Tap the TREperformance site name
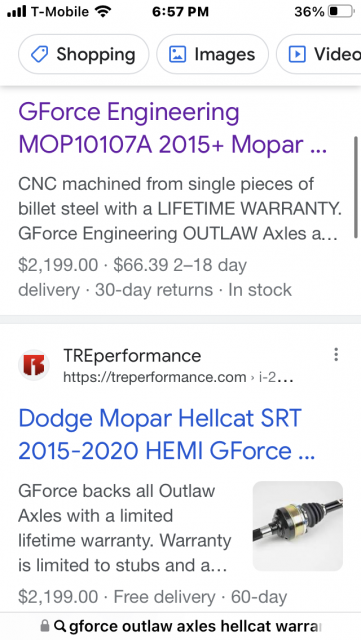The height and width of the screenshot is (640, 361). pos(132,356)
